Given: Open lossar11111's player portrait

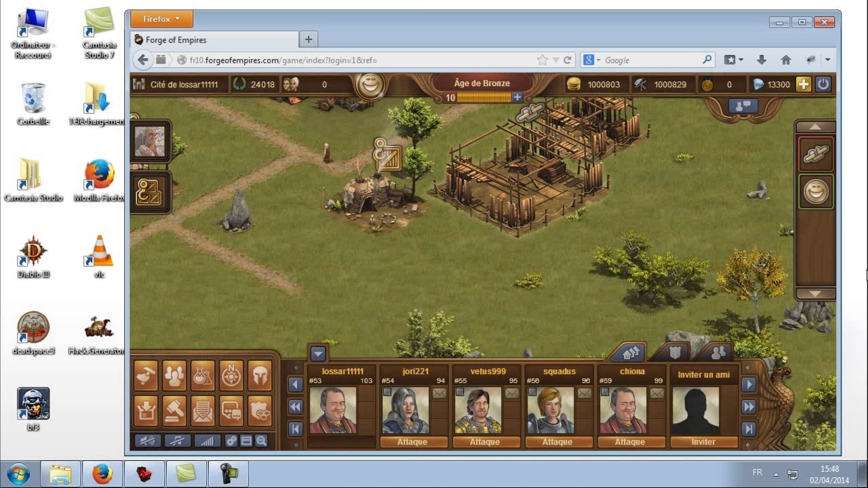Looking at the screenshot, I should tap(333, 410).
